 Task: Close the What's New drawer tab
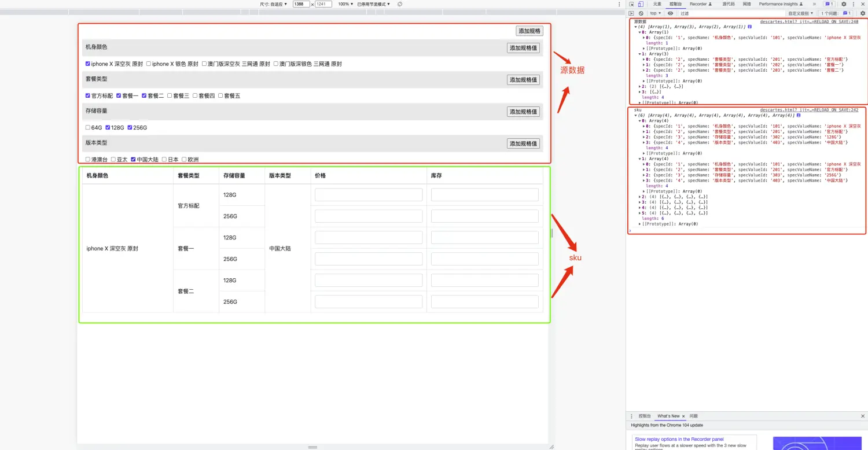(x=683, y=416)
